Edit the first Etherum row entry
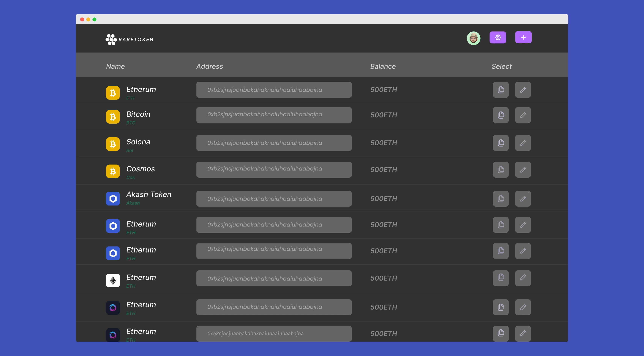 (523, 90)
